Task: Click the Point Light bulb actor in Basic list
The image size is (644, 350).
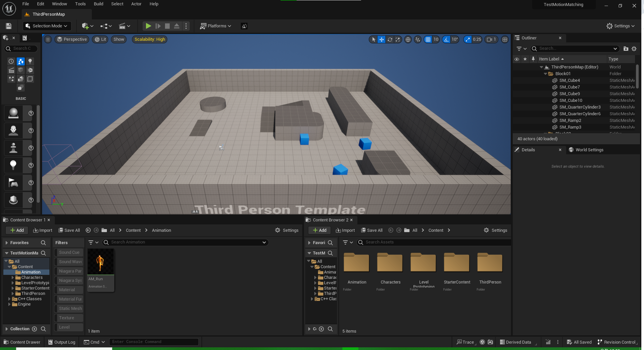Action: (x=13, y=165)
